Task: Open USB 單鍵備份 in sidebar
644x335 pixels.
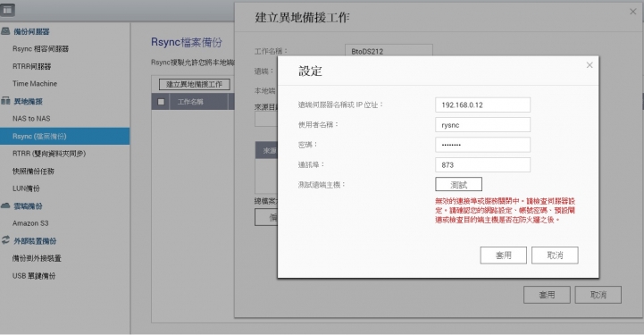Action: (34, 276)
